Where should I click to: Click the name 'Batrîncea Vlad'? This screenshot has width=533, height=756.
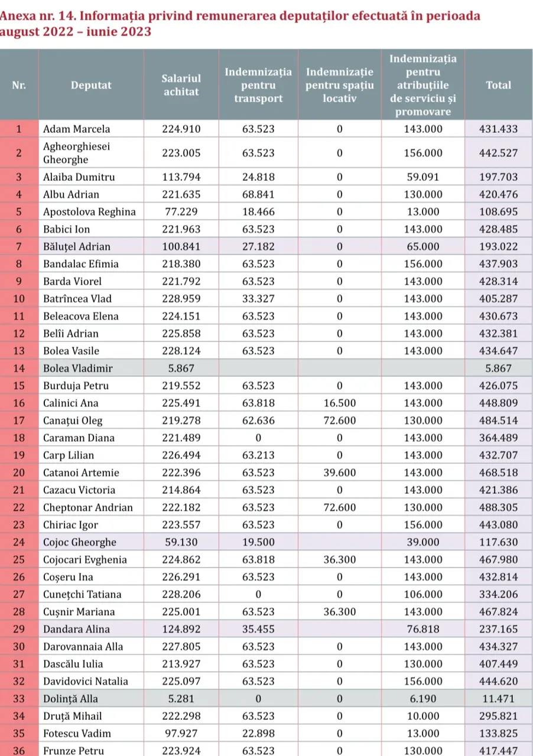coord(77,298)
